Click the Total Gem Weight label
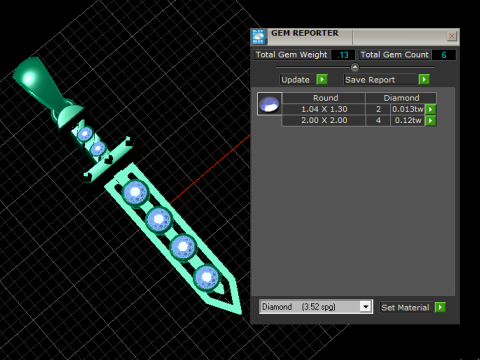This screenshot has width=480, height=360. click(x=292, y=55)
